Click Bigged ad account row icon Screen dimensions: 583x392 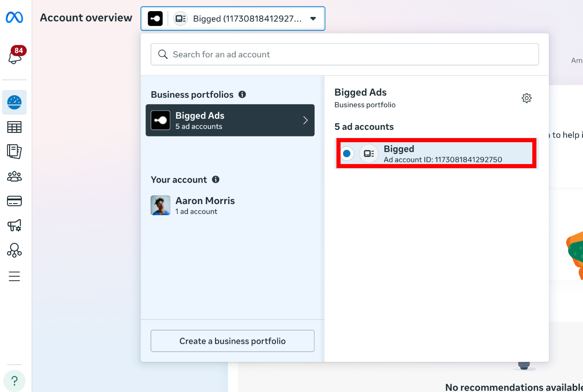(369, 154)
